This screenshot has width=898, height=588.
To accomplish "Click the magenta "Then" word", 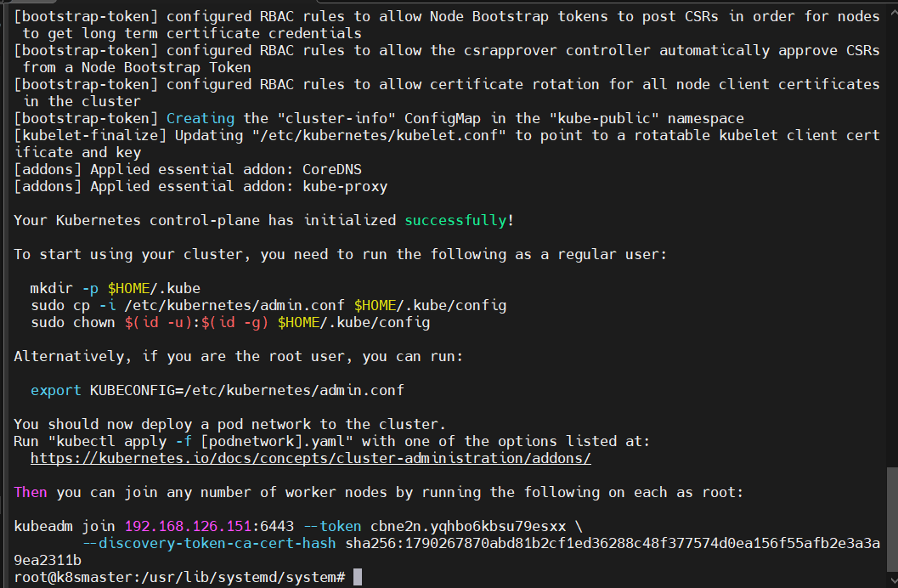I will (x=31, y=492).
